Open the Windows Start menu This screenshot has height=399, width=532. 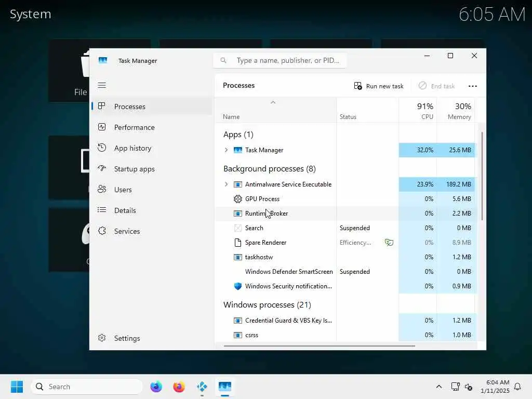17,387
